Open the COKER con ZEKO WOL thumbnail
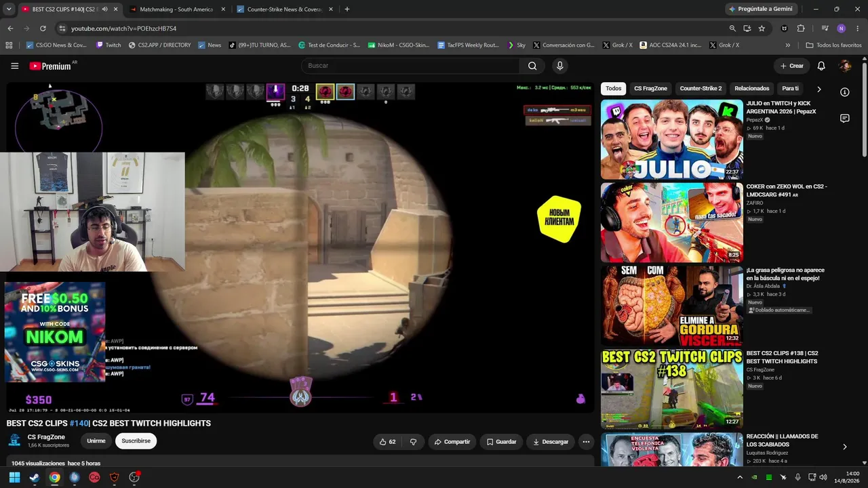The height and width of the screenshot is (488, 868). [x=671, y=222]
